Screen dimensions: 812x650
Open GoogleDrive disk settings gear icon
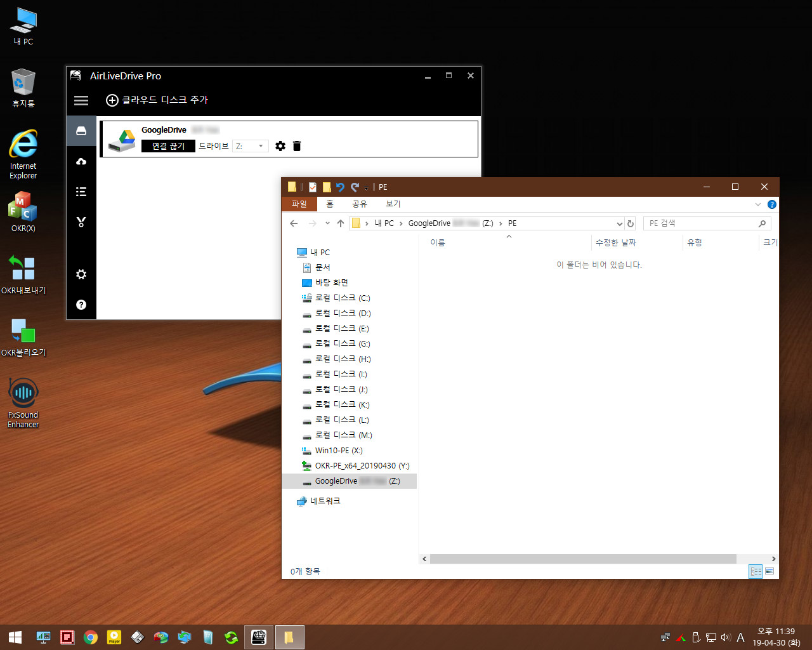point(280,146)
